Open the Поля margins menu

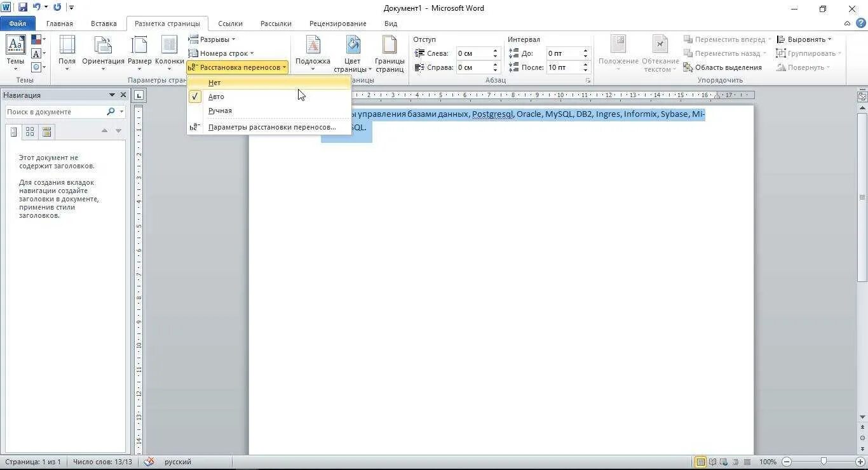point(67,53)
